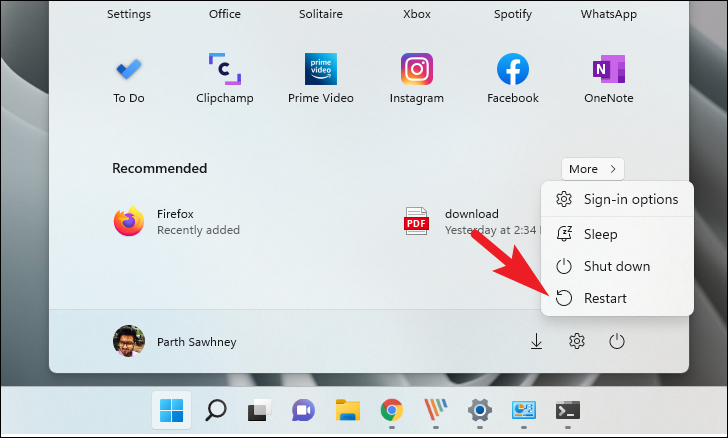Open Spotify pinned app label
728x438 pixels.
tap(513, 14)
